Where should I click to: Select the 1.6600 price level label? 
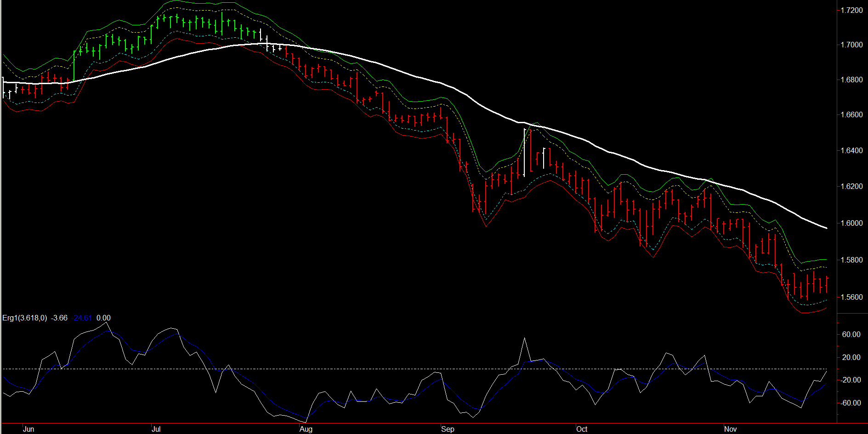pos(851,114)
